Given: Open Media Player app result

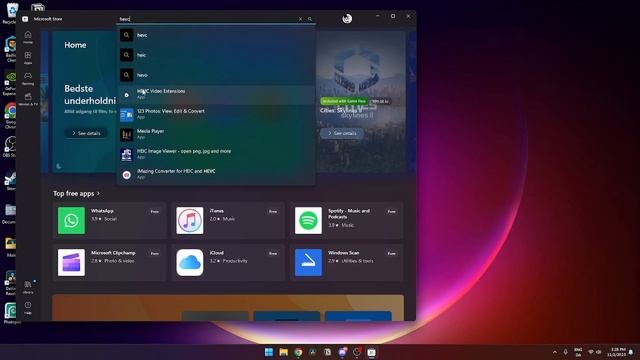Looking at the screenshot, I should pos(216,134).
